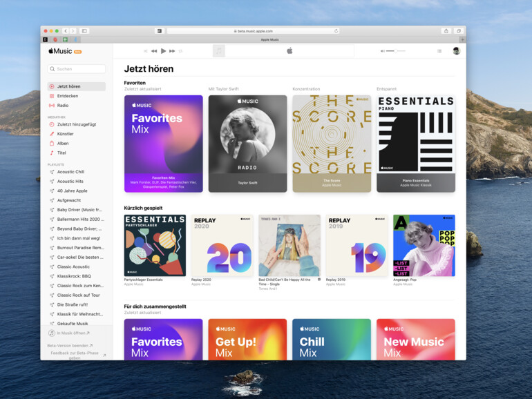
Task: Click the green favorite bookmark icon
Action: tap(66, 39)
